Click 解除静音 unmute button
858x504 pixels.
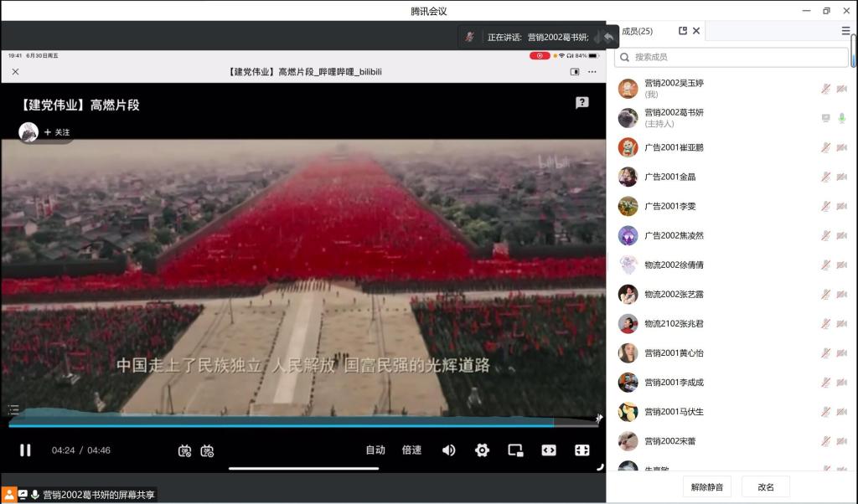[x=706, y=486]
